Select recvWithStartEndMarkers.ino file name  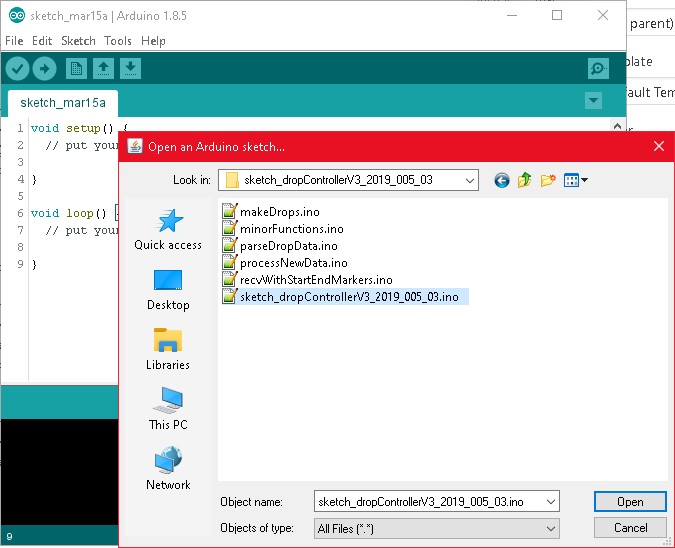(x=316, y=280)
